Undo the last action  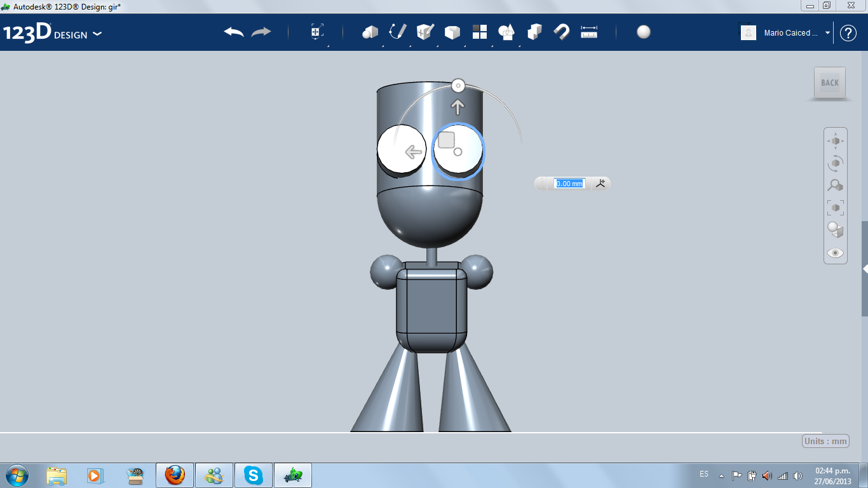(234, 32)
